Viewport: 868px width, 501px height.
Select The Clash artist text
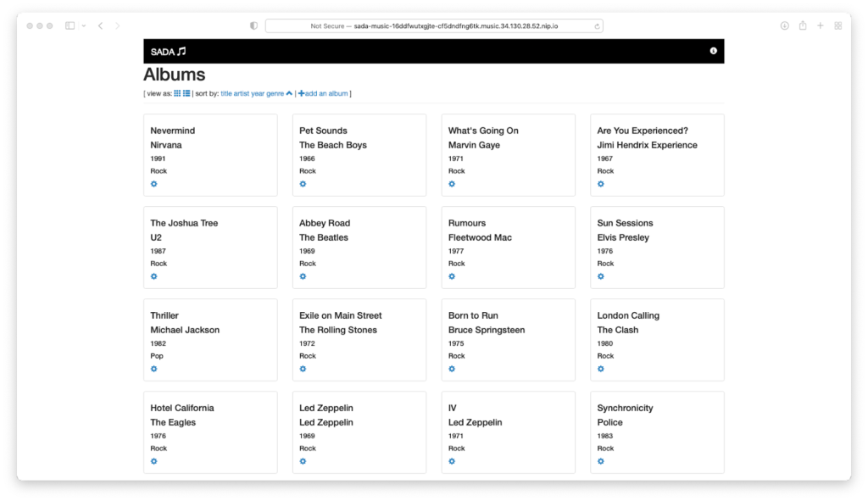coord(618,330)
